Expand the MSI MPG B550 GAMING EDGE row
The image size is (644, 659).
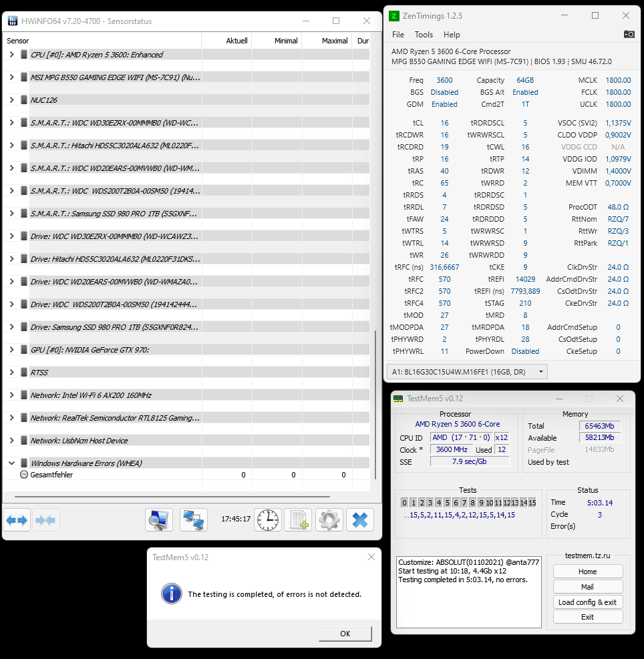click(x=12, y=77)
